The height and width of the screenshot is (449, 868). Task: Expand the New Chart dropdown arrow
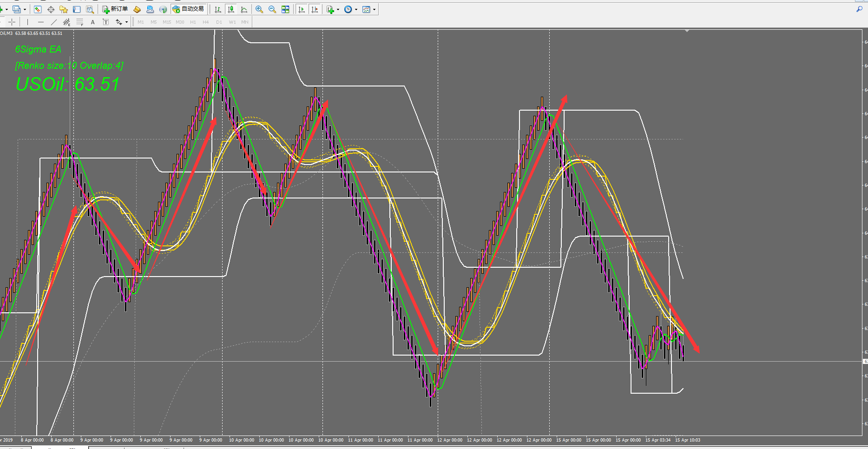(7, 9)
